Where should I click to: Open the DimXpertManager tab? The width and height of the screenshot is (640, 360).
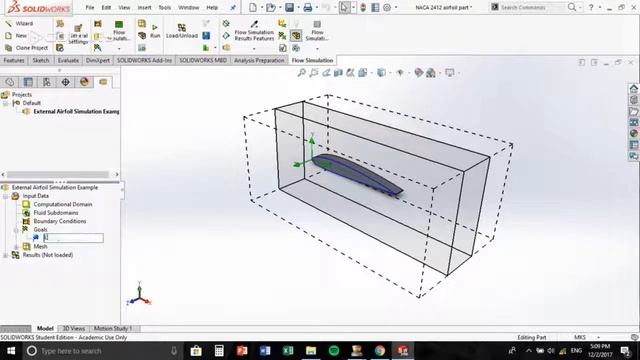click(65, 82)
